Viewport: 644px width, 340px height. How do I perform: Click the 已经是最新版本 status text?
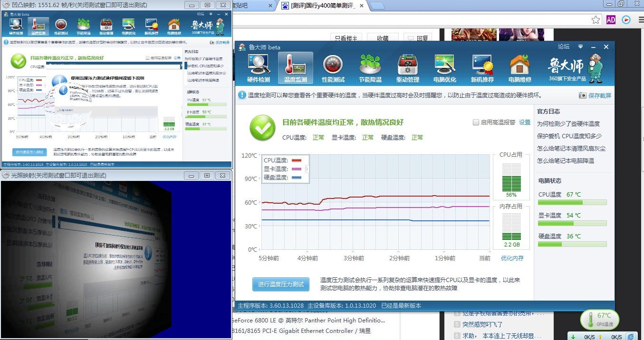tap(400, 306)
